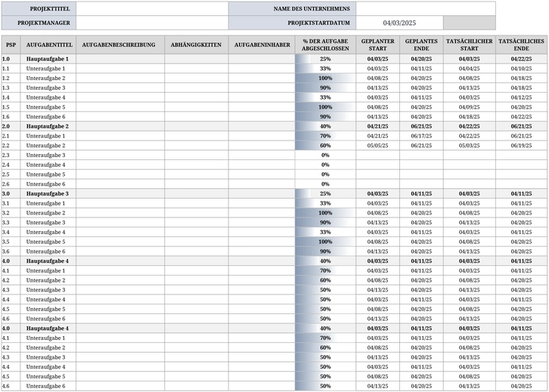Click the Hauptaufgabe 1 title cell

click(48, 59)
